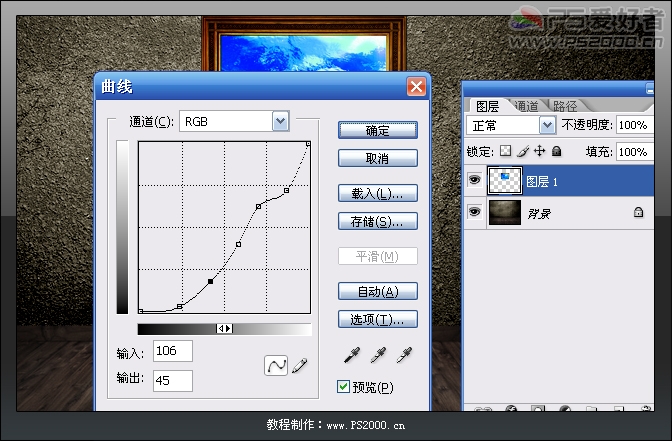Pick the black point eyedropper in Curves

click(352, 355)
